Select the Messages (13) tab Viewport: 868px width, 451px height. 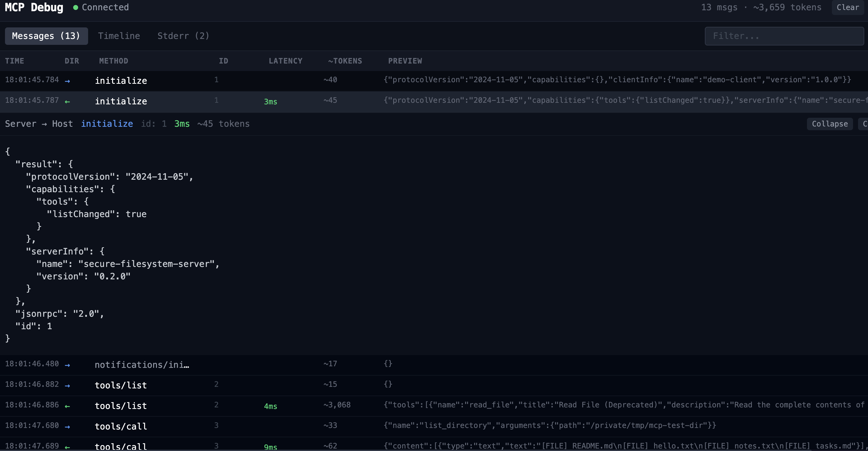point(46,36)
